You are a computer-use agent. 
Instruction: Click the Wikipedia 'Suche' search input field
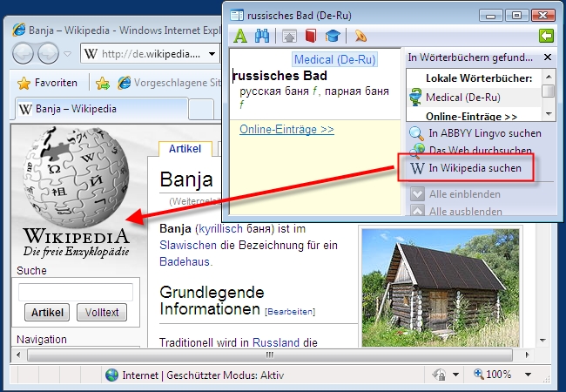pos(76,293)
